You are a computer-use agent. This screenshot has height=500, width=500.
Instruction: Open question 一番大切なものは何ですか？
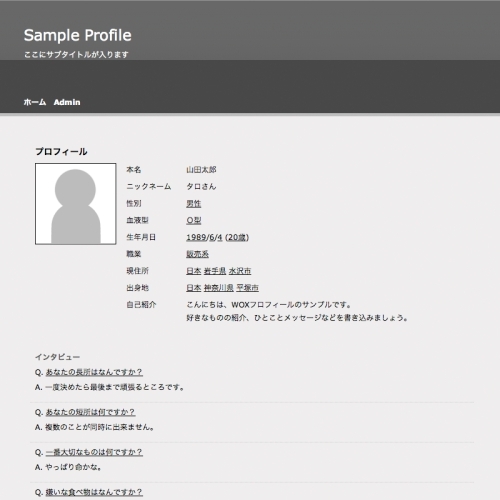click(94, 452)
